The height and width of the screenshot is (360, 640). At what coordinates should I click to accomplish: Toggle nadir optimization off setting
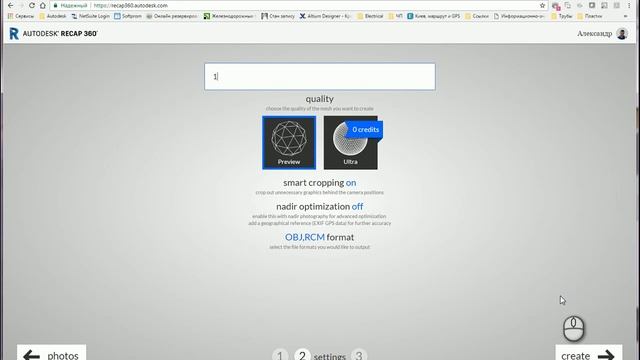point(320,207)
